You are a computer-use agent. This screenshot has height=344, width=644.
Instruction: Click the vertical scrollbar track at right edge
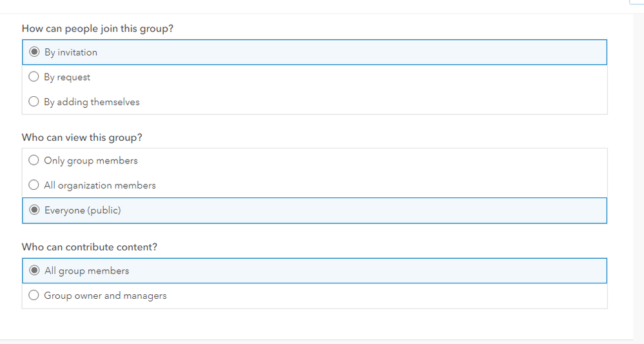[x=638, y=174]
